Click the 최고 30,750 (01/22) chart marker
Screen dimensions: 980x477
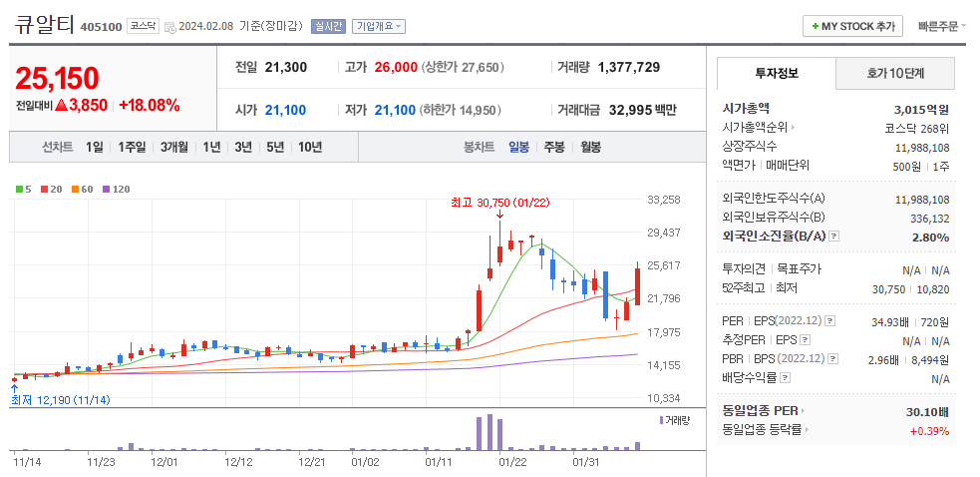click(x=499, y=203)
